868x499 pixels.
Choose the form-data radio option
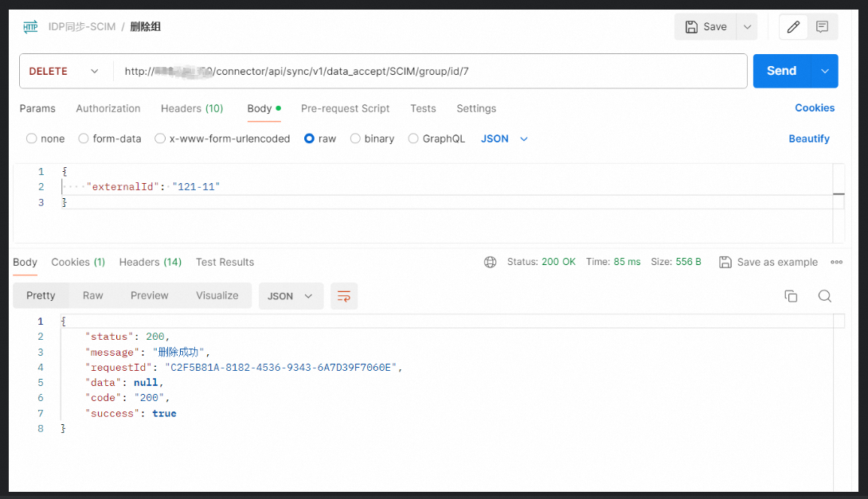coord(84,138)
